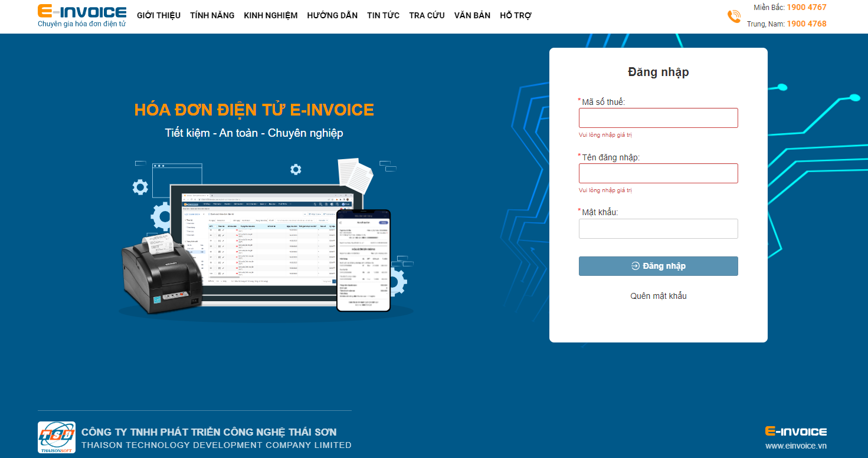The width and height of the screenshot is (868, 458).
Task: Click the Đăng nhập form title
Action: point(659,72)
